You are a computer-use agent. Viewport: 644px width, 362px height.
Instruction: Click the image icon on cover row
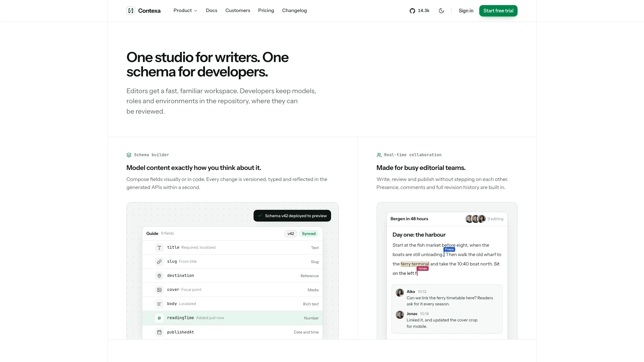coord(159,290)
